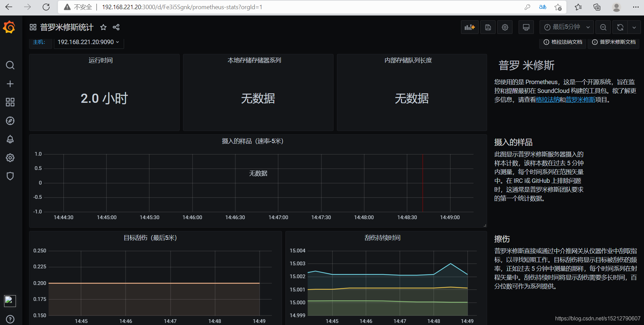644x325 pixels.
Task: Open the 格拉法纳文档 link button
Action: pos(563,42)
